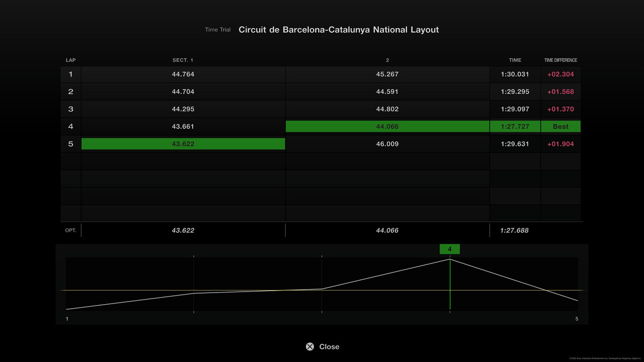Click the Time Trial label
This screenshot has height=362, width=644.
(x=218, y=30)
